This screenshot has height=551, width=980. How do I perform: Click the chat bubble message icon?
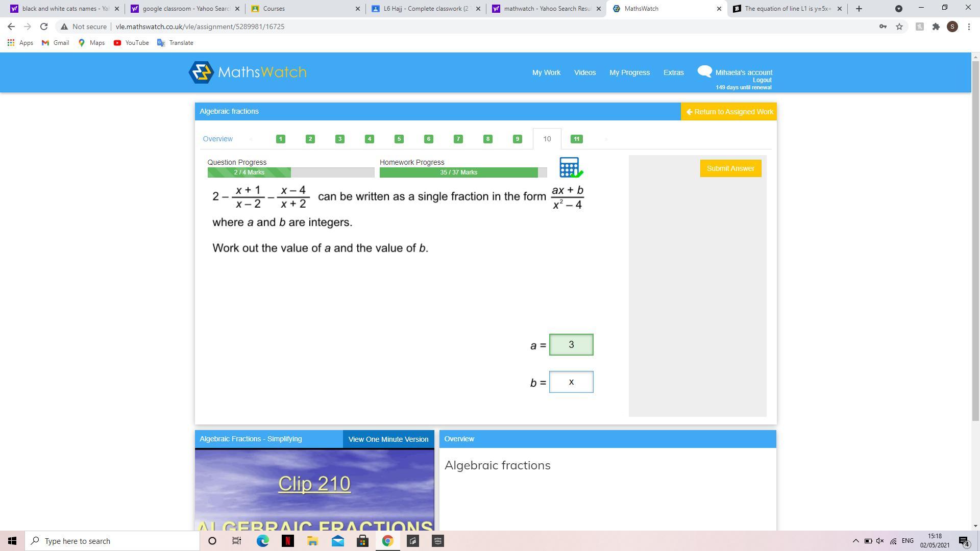[704, 71]
